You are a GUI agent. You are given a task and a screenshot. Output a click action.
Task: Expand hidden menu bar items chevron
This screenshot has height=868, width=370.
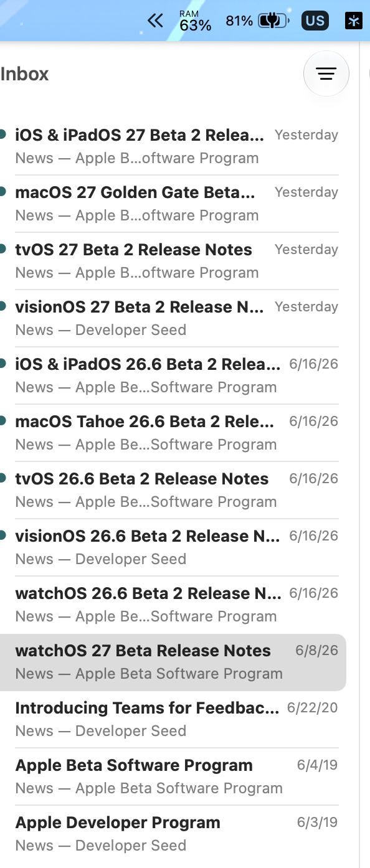click(155, 21)
